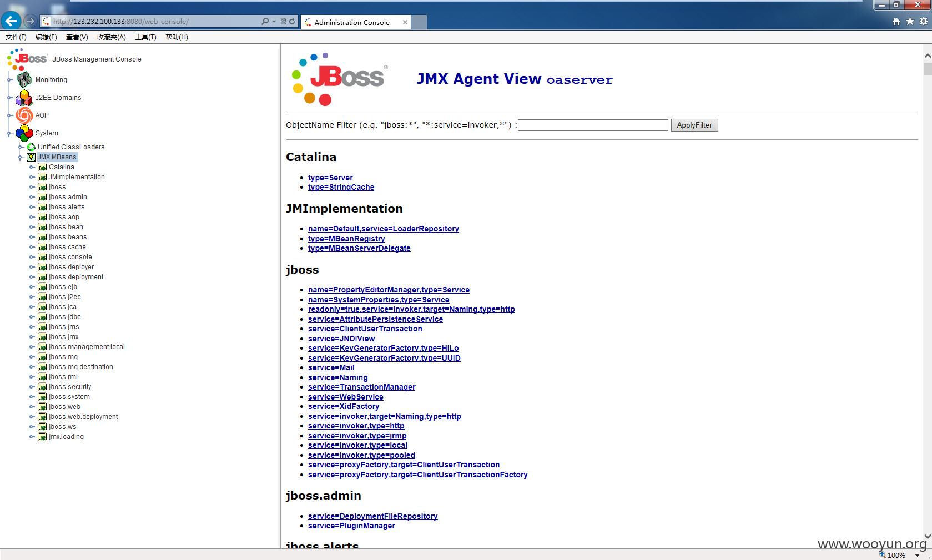Click the browser forward arrow button
932x560 pixels.
(31, 22)
